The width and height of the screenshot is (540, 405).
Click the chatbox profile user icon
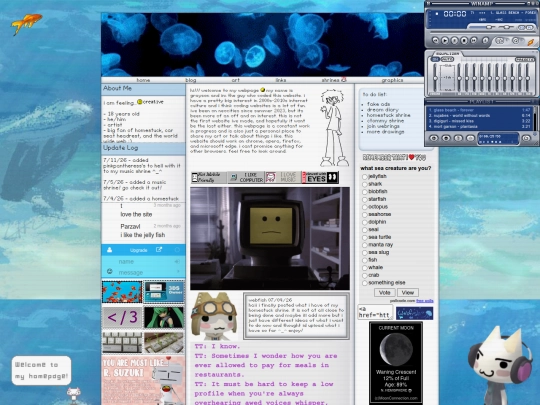point(110,250)
